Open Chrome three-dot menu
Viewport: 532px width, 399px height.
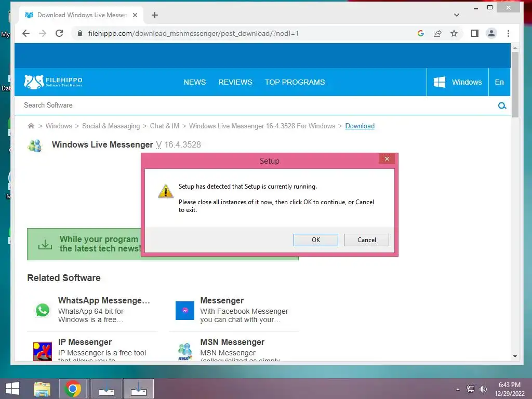tap(508, 33)
